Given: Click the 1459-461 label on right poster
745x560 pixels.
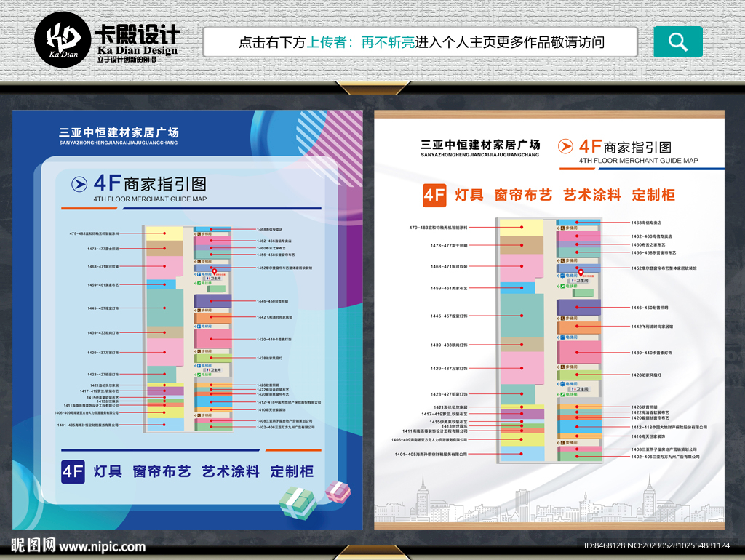Looking at the screenshot, I should click(449, 288).
